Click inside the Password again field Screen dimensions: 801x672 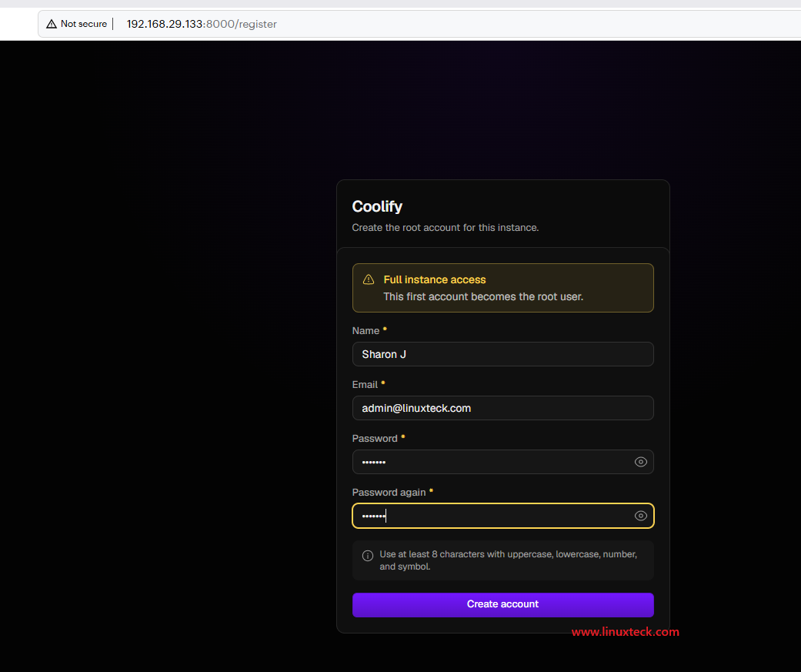pos(502,516)
